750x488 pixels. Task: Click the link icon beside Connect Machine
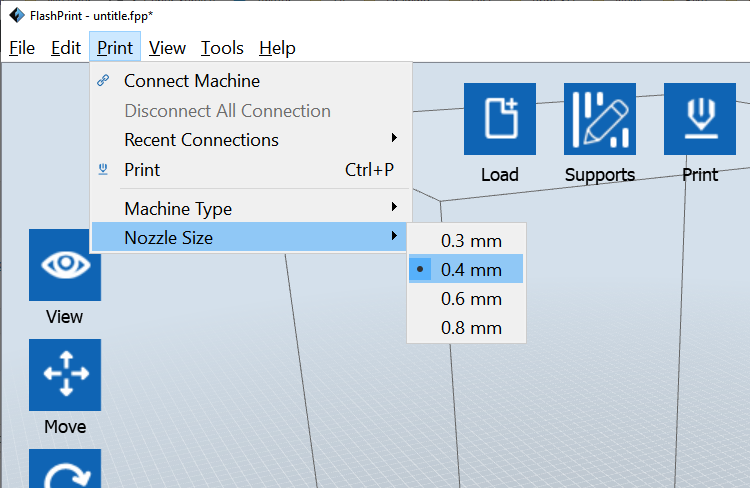tap(103, 80)
